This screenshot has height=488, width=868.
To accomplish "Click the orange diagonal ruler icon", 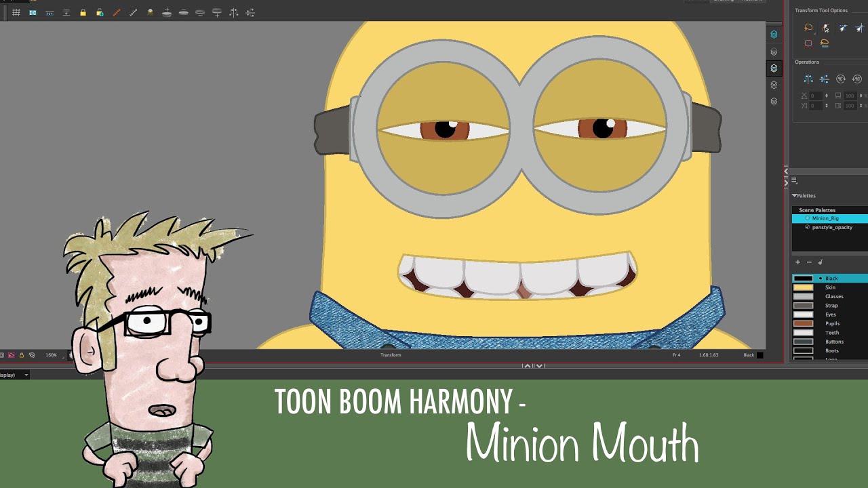I will 117,13.
